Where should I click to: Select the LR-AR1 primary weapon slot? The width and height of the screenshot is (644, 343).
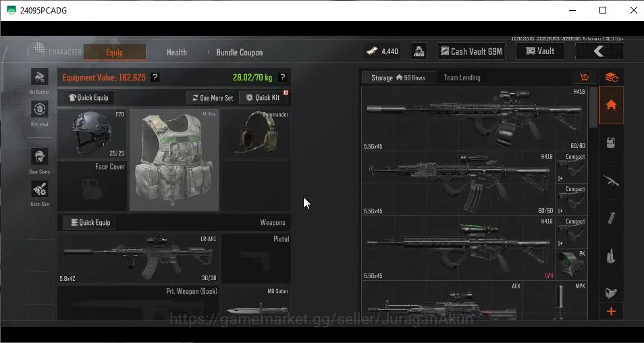click(138, 259)
